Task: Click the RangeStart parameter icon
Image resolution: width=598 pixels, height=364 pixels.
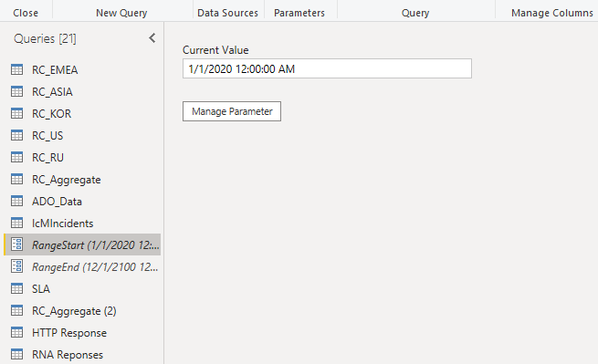Action: tap(16, 244)
